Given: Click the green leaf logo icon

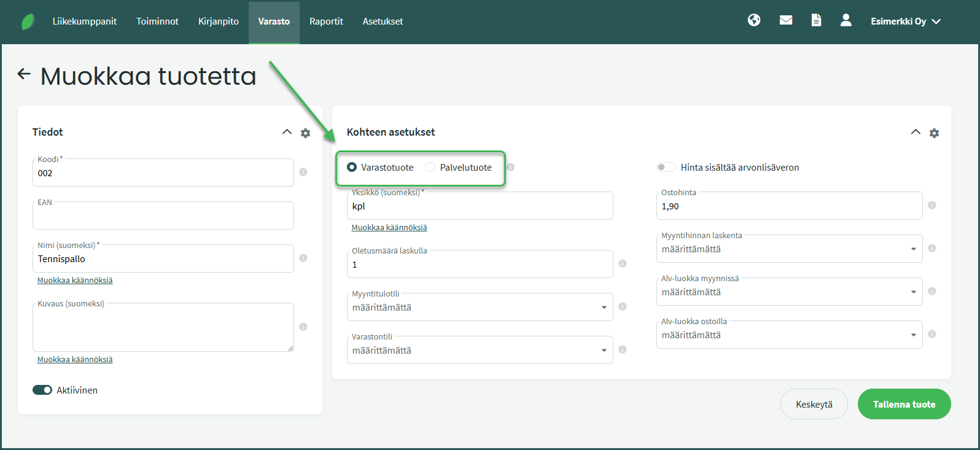Looking at the screenshot, I should (28, 21).
